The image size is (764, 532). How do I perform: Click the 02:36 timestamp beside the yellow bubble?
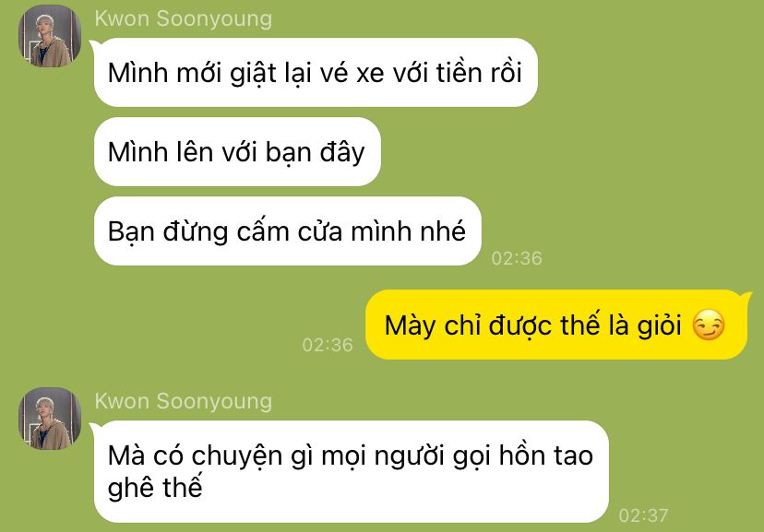(x=328, y=345)
